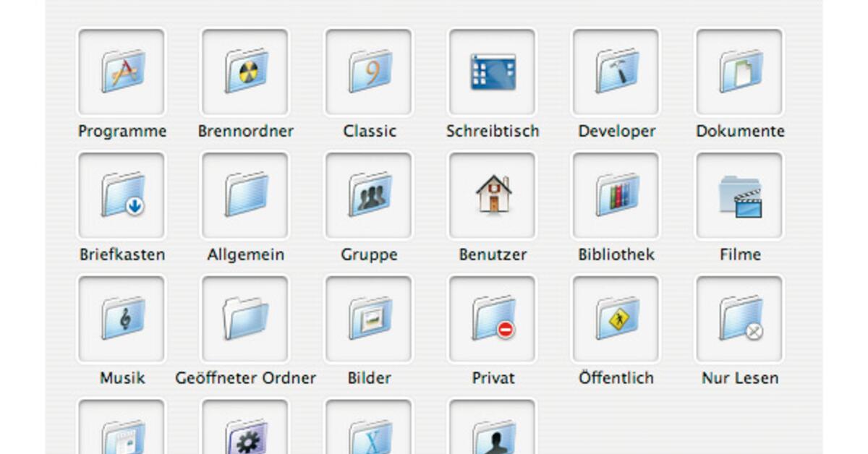The width and height of the screenshot is (868, 454).
Task: Open the Programme folder icon
Action: 122,72
